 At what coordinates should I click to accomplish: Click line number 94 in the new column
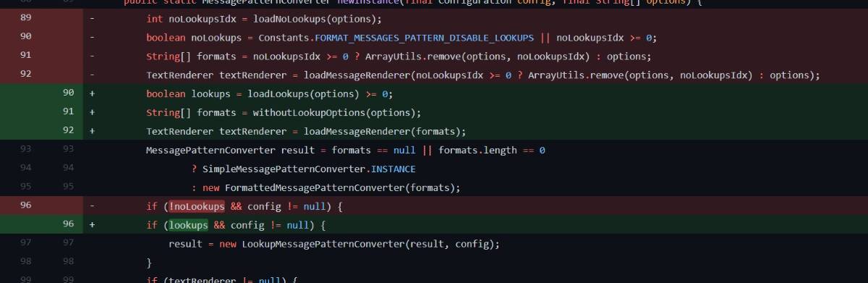point(69,169)
